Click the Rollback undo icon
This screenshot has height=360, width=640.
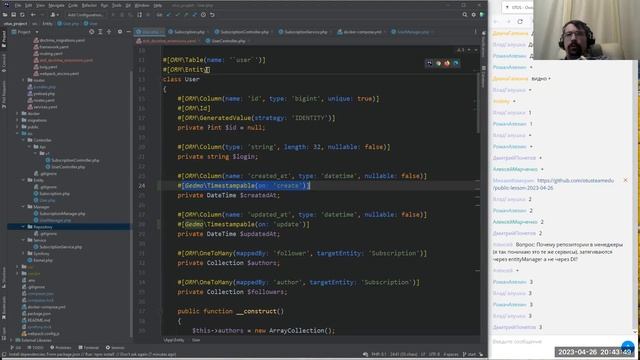pyautogui.click(x=212, y=15)
